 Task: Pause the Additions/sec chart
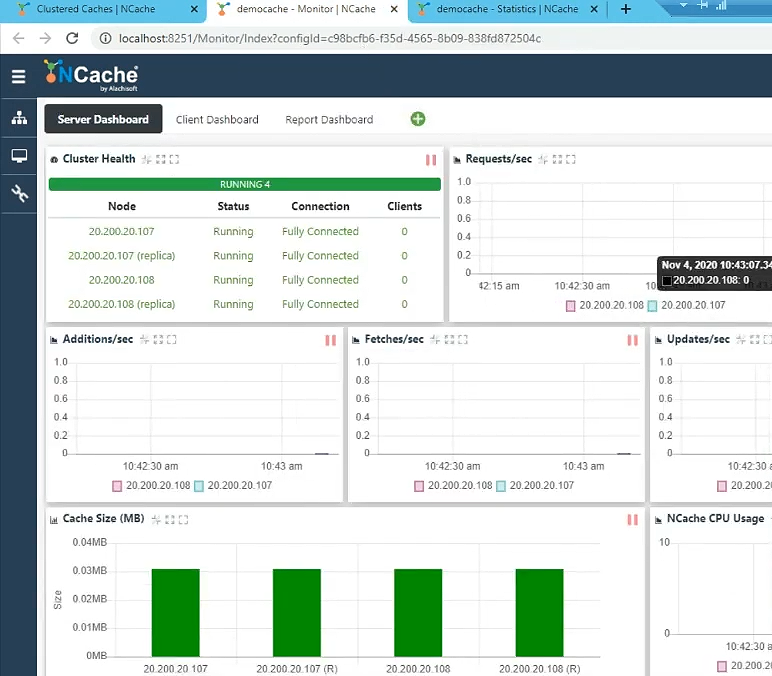coord(330,340)
